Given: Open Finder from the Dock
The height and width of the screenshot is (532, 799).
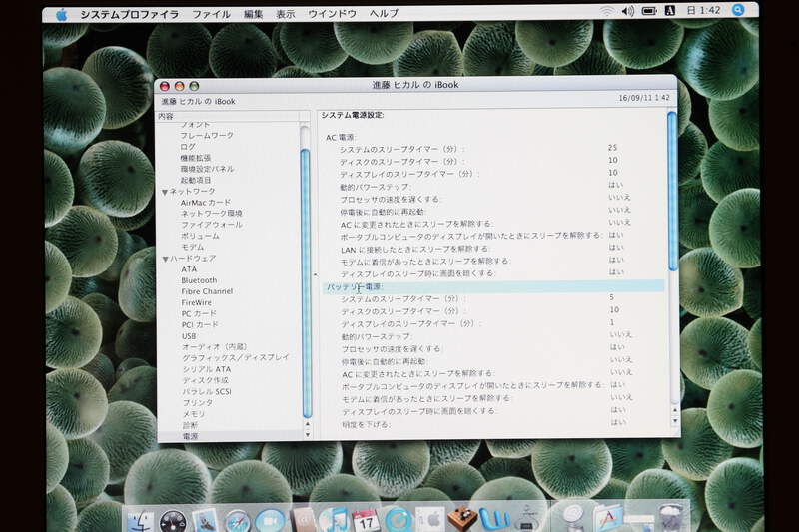Looking at the screenshot, I should tap(140, 522).
